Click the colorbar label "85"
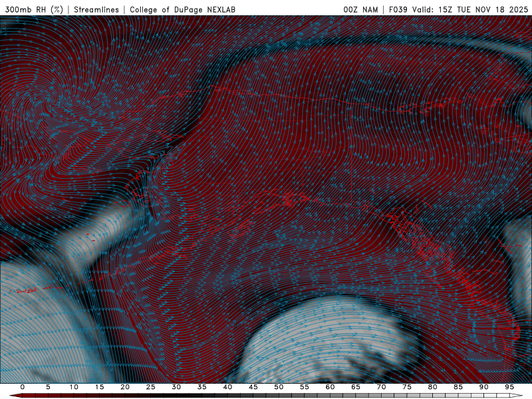532x399 pixels. tap(458, 387)
